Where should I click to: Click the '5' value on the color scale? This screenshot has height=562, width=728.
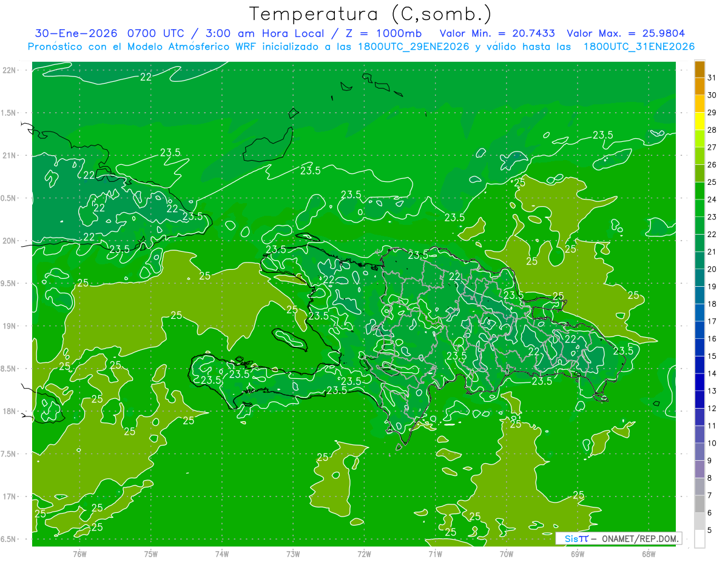coord(710,530)
